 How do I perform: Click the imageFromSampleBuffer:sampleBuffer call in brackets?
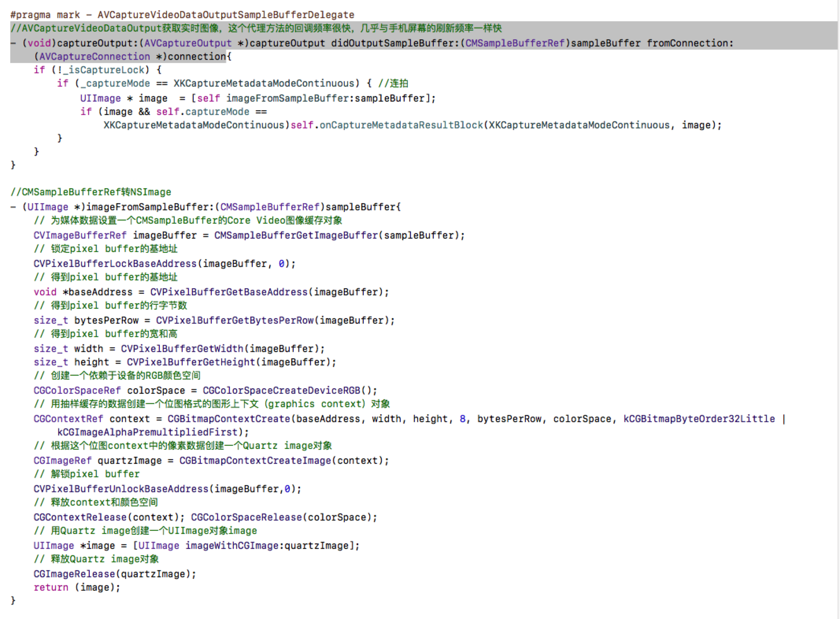pyautogui.click(x=325, y=98)
